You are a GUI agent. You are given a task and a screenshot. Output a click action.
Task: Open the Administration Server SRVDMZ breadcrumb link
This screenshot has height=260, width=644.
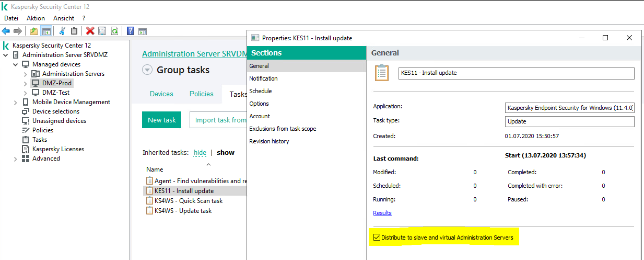(x=194, y=54)
